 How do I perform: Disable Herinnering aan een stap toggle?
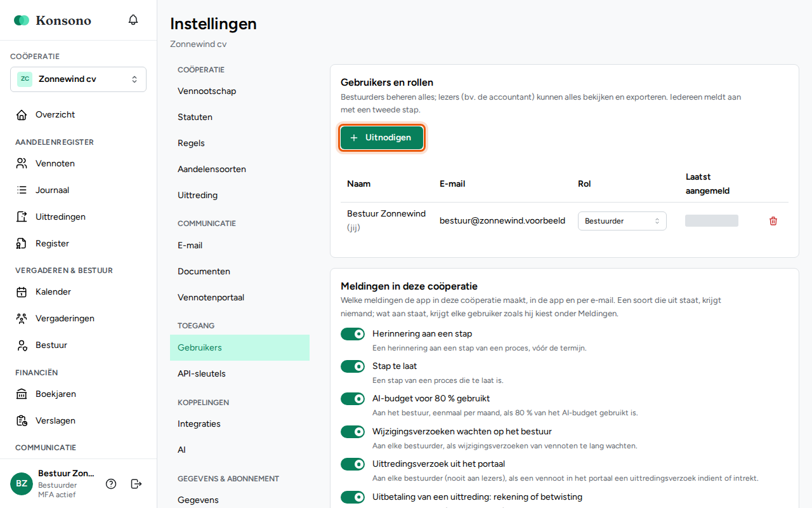pyautogui.click(x=353, y=334)
